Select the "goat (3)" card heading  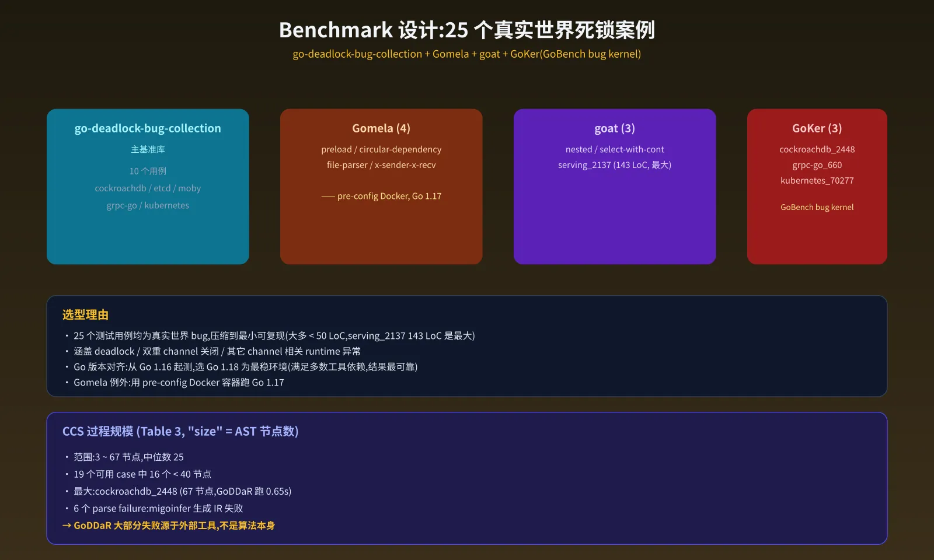pos(615,128)
